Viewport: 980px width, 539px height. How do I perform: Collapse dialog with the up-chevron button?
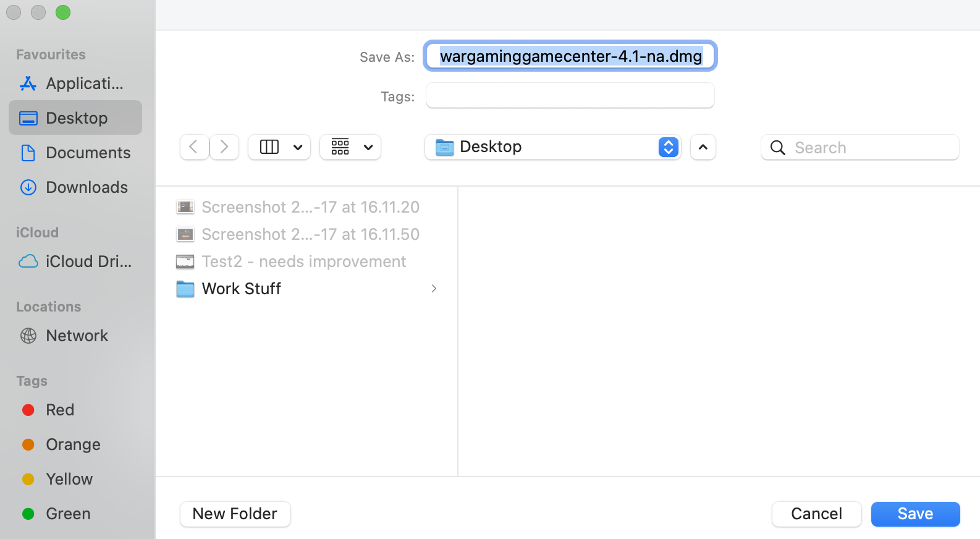tap(703, 147)
